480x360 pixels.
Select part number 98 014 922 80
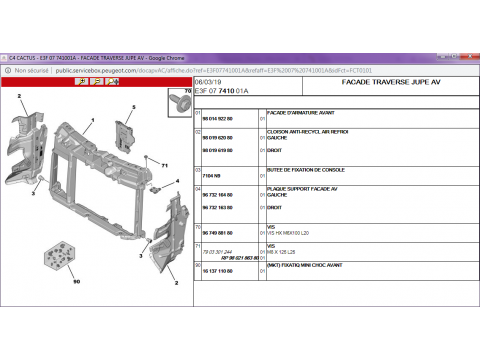tap(218, 119)
